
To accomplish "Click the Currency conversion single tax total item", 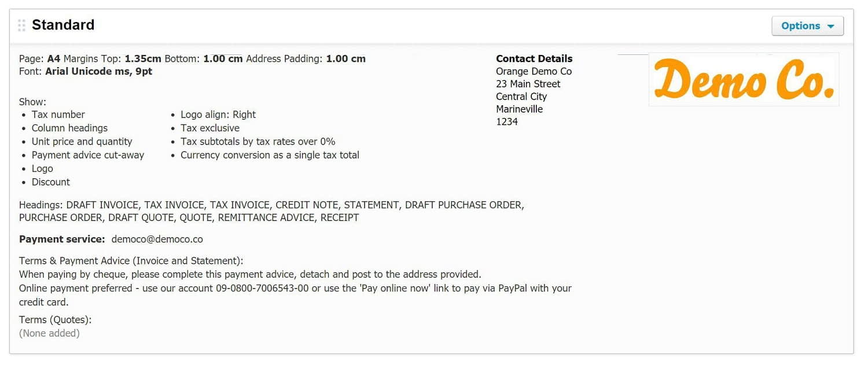I will coord(270,155).
